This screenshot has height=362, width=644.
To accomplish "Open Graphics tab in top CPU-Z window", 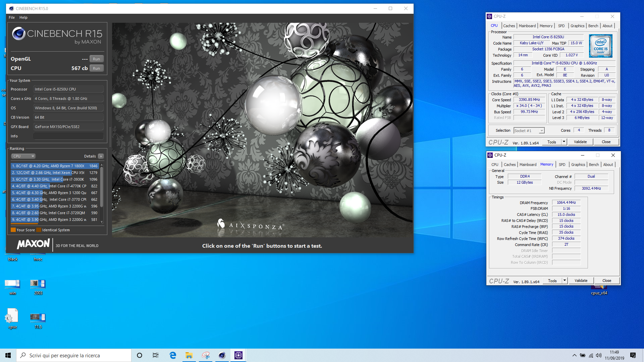I will pos(577,26).
